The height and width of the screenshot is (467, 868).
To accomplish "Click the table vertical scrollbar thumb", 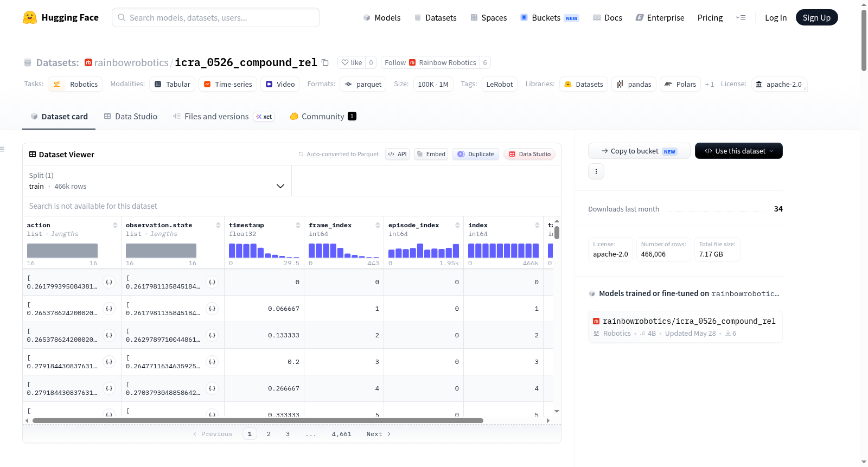I will point(557,233).
